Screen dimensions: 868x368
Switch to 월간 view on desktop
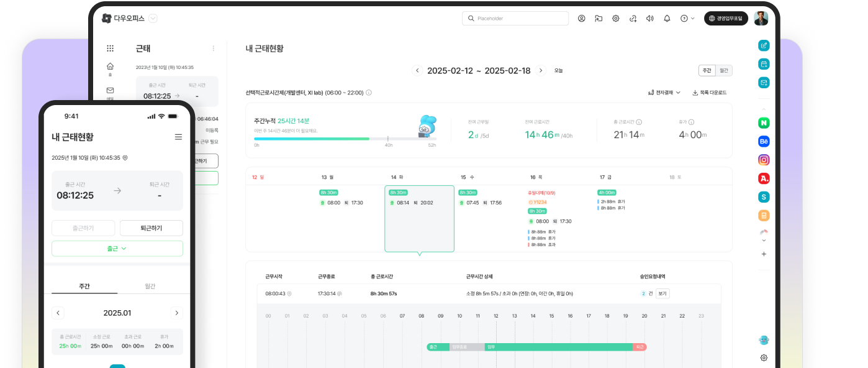click(x=724, y=71)
